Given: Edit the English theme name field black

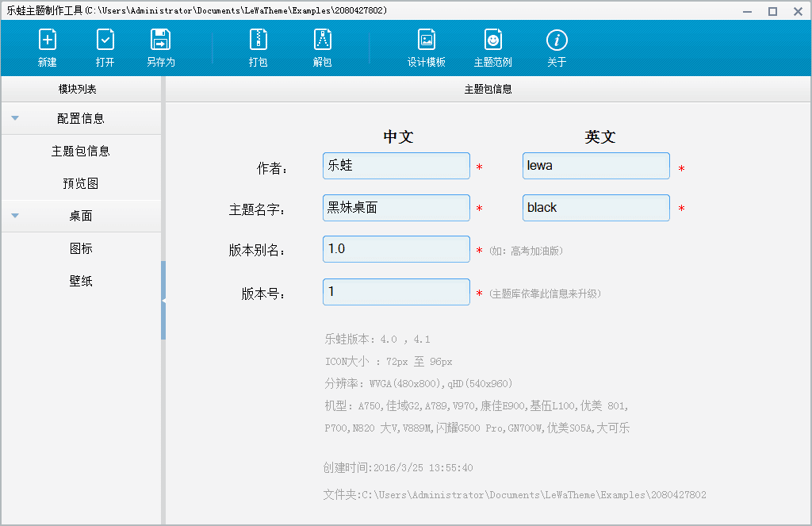Looking at the screenshot, I should pos(596,208).
